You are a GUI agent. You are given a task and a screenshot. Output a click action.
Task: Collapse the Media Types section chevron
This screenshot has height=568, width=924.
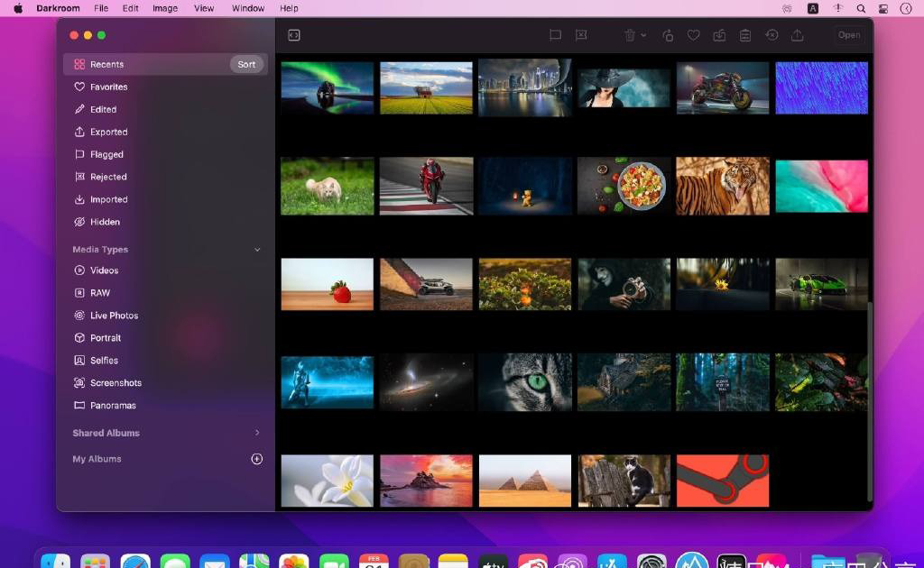point(257,250)
